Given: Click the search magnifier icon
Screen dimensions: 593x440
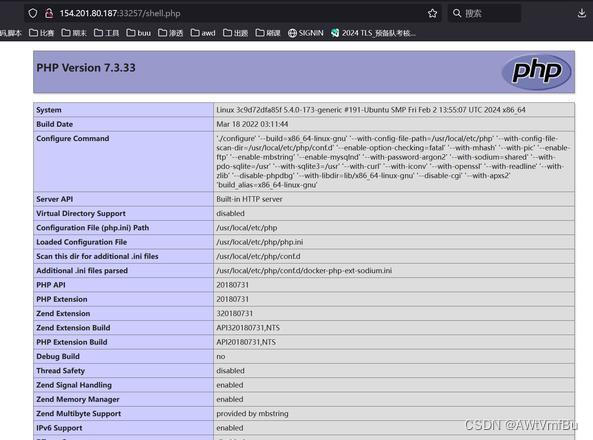Looking at the screenshot, I should [457, 13].
